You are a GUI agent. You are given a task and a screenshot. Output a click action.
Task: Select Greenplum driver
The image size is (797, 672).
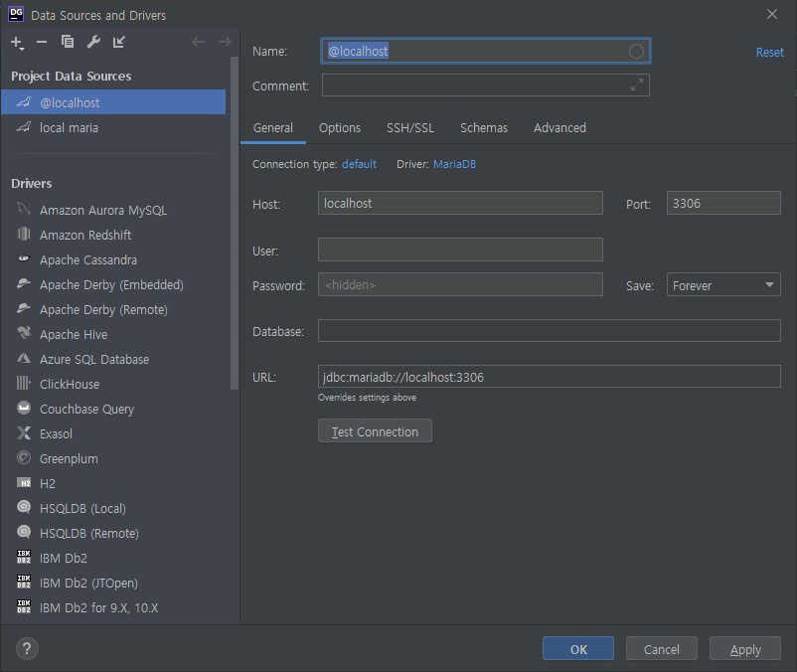point(113,459)
